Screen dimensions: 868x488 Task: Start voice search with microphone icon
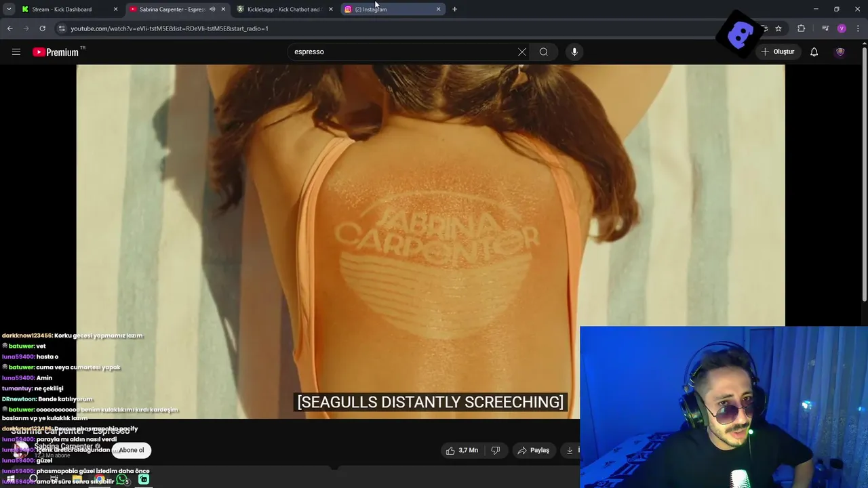(574, 52)
